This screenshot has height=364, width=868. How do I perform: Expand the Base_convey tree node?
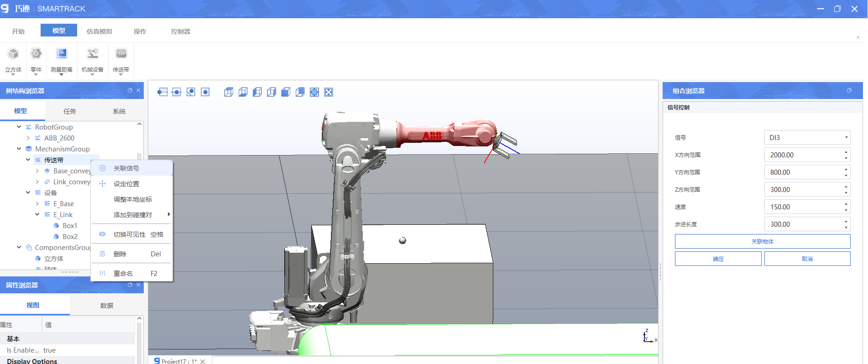[x=37, y=171]
